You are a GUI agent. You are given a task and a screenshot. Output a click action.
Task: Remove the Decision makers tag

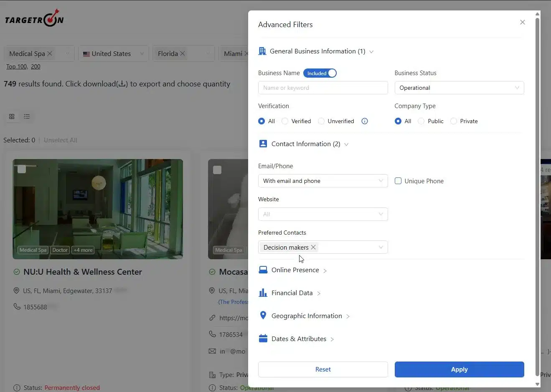point(313,247)
